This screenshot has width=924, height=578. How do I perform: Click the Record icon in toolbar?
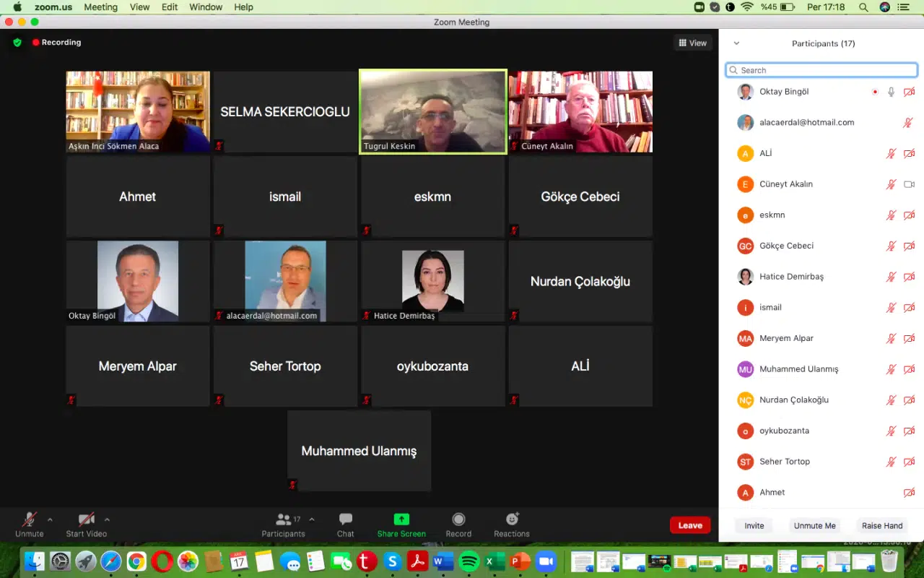(458, 519)
